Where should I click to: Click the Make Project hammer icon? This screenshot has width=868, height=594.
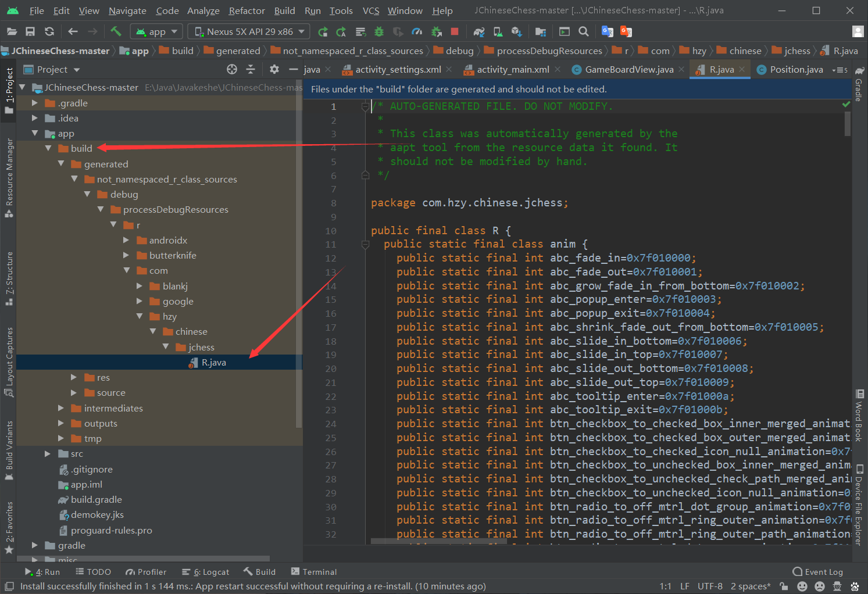pos(116,31)
